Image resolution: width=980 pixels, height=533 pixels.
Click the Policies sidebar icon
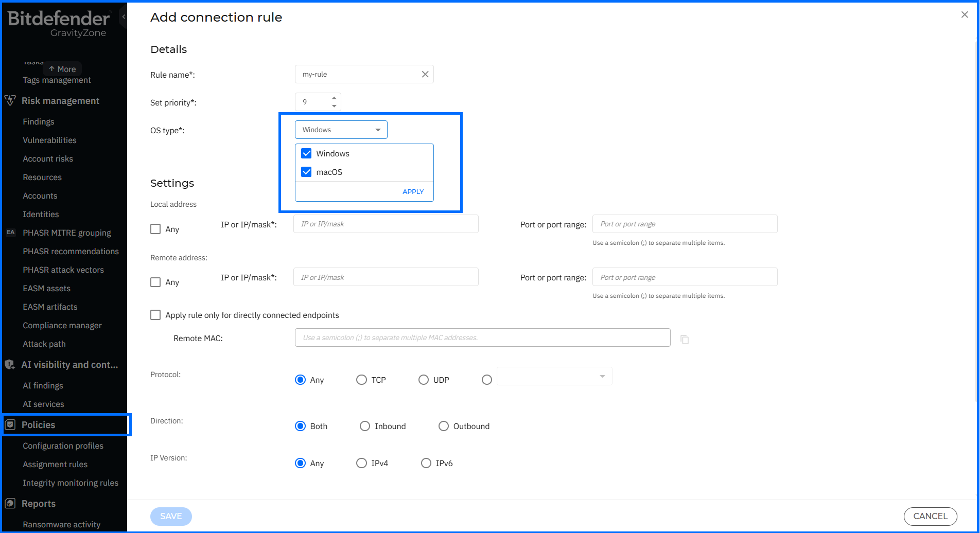(x=10, y=424)
